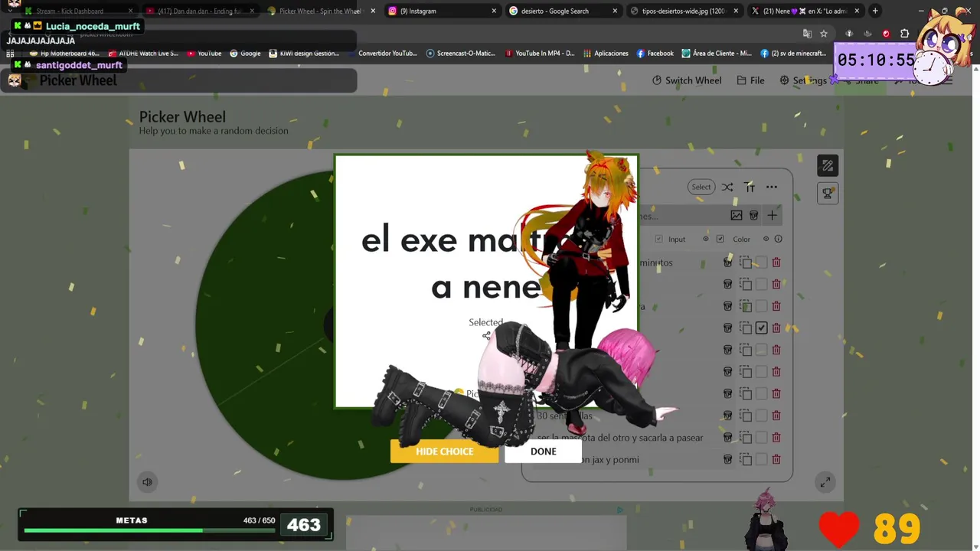980x551 pixels.
Task: Click the Select button in the inputs panel
Action: click(701, 187)
